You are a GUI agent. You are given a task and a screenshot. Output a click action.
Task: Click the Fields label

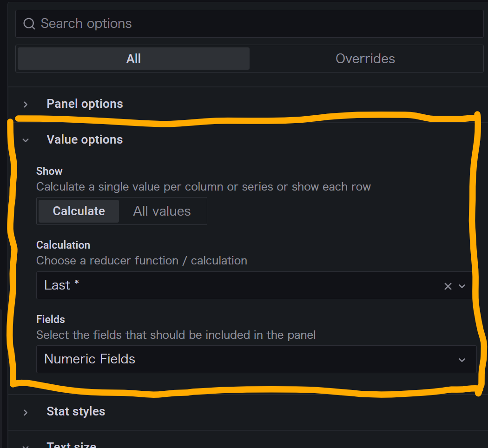50,319
